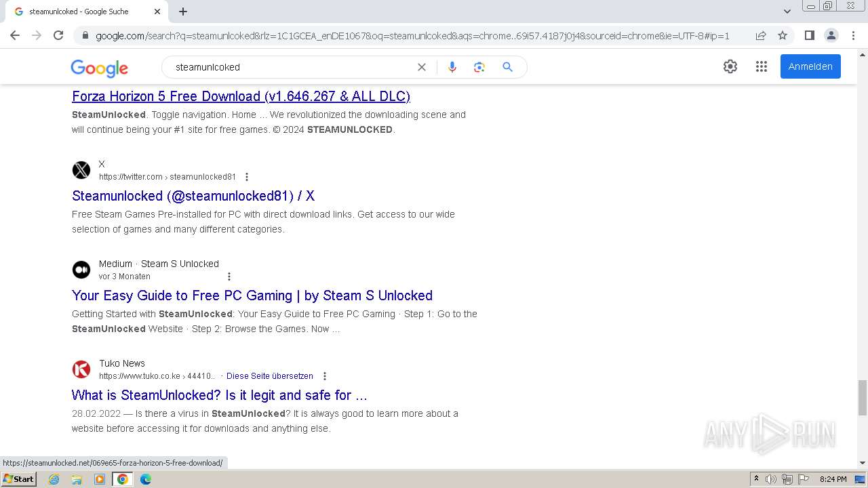Open volume control in tray
This screenshot has height=488, width=868.
click(x=771, y=479)
